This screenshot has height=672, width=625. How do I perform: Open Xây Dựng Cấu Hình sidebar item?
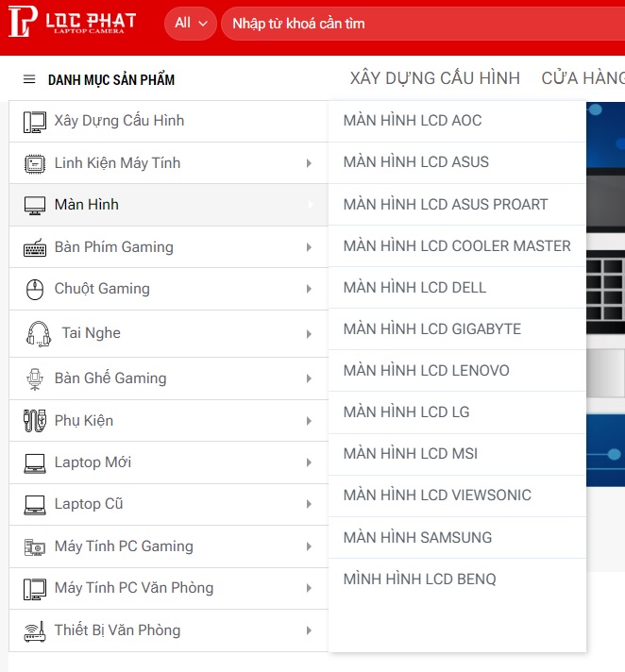[168, 122]
